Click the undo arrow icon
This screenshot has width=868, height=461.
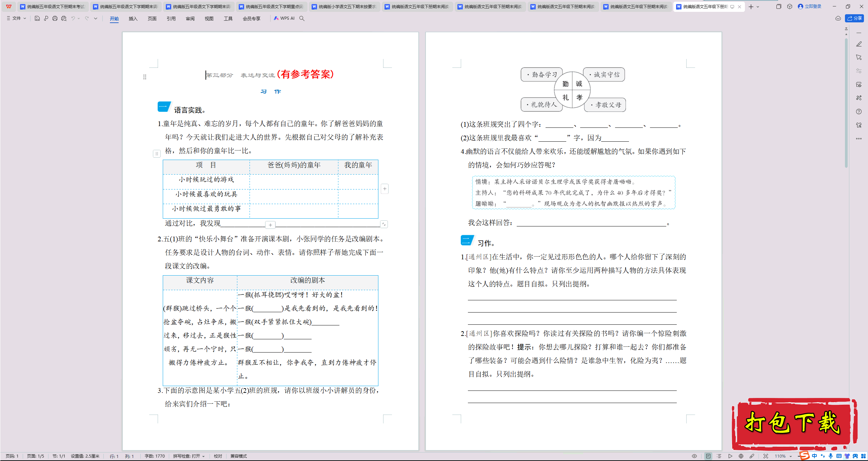tap(73, 18)
